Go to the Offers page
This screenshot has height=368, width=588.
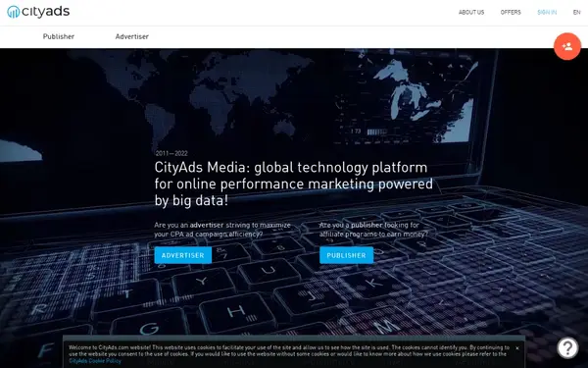tap(511, 13)
